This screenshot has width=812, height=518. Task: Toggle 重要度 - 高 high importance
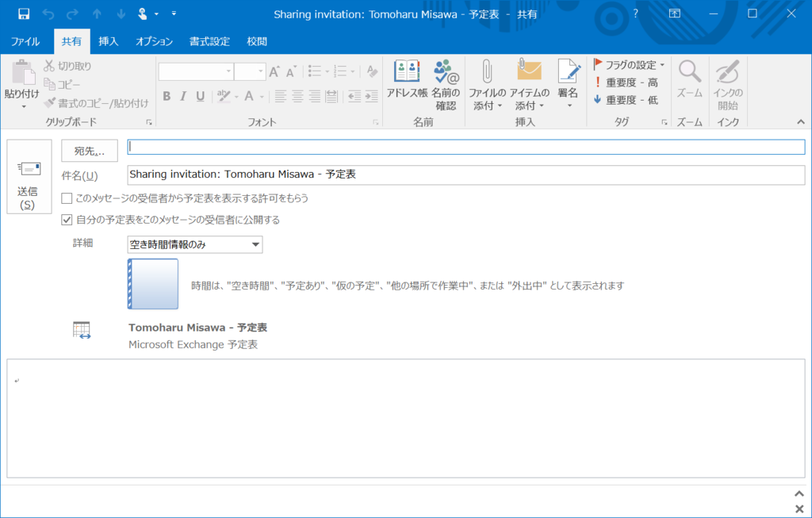[x=626, y=82]
